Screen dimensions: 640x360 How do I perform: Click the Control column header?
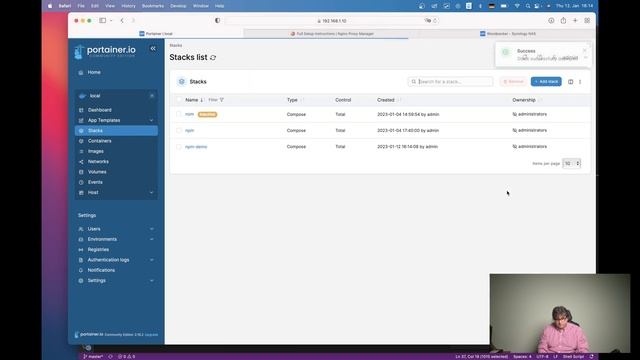(x=343, y=100)
